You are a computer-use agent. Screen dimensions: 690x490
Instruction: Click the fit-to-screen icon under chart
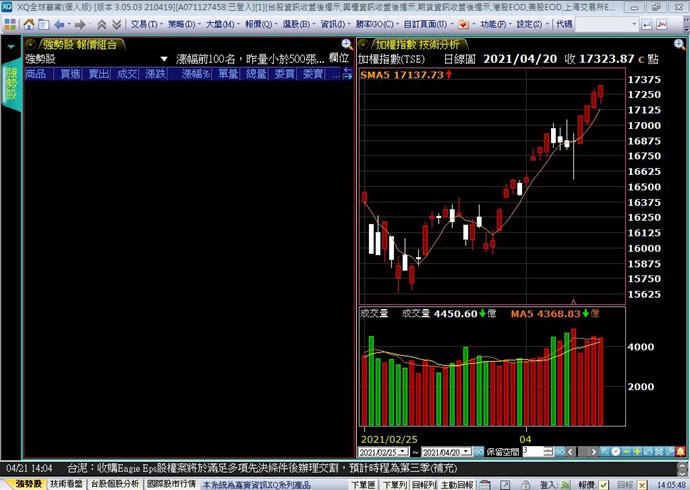(x=659, y=452)
